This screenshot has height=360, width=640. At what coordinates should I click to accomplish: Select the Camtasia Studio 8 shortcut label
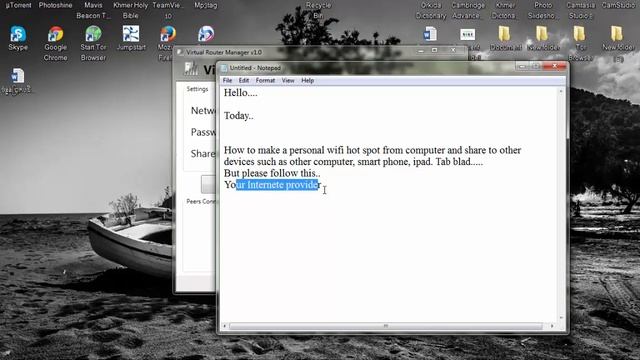point(580,10)
